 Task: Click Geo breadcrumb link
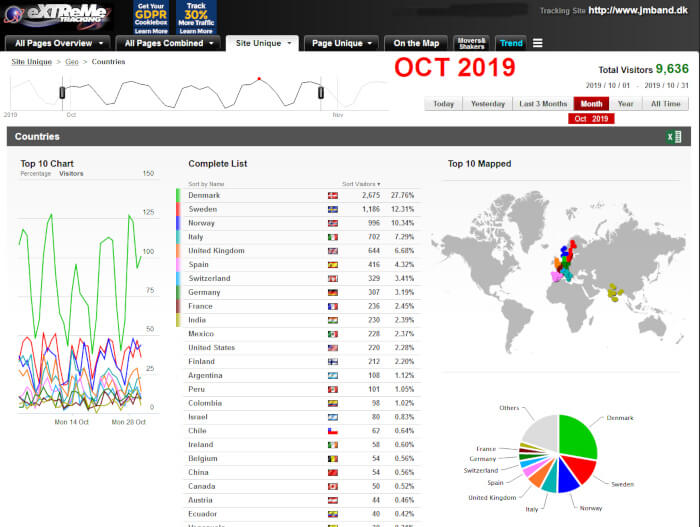pyautogui.click(x=71, y=62)
